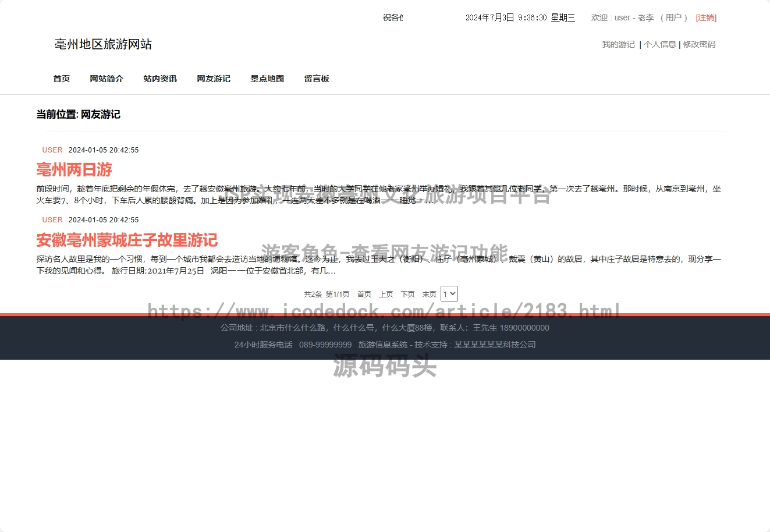Click excerpt text starting 探访名人故里
The width and height of the screenshot is (770, 532).
click(x=378, y=265)
